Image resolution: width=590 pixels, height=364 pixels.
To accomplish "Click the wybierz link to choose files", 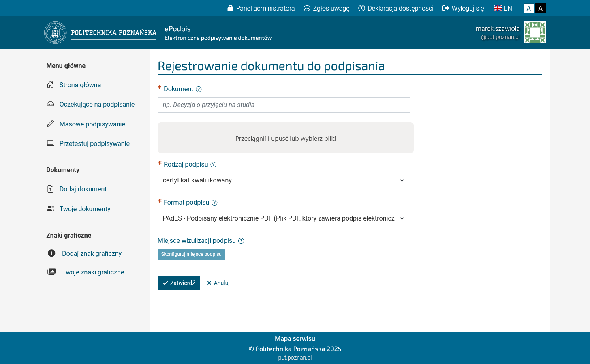I will 311,139.
